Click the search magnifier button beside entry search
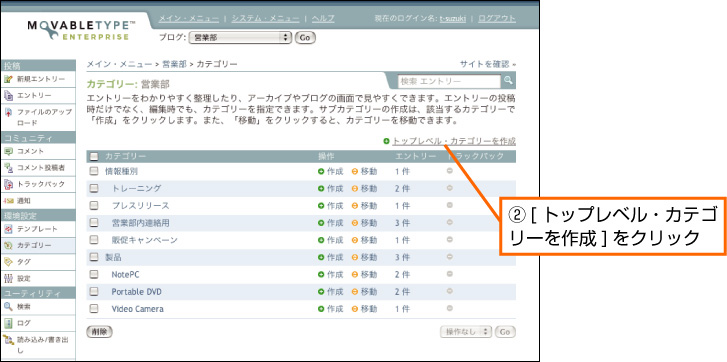This screenshot has height=362, width=727. pyautogui.click(x=509, y=81)
